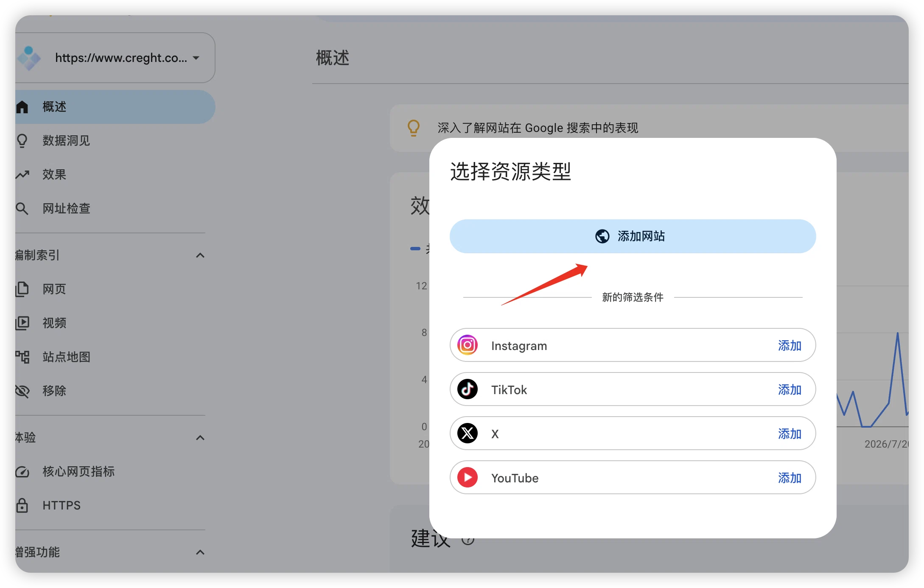This screenshot has width=924, height=588.
Task: Click the 新的筛选条件 label
Action: pos(633,297)
